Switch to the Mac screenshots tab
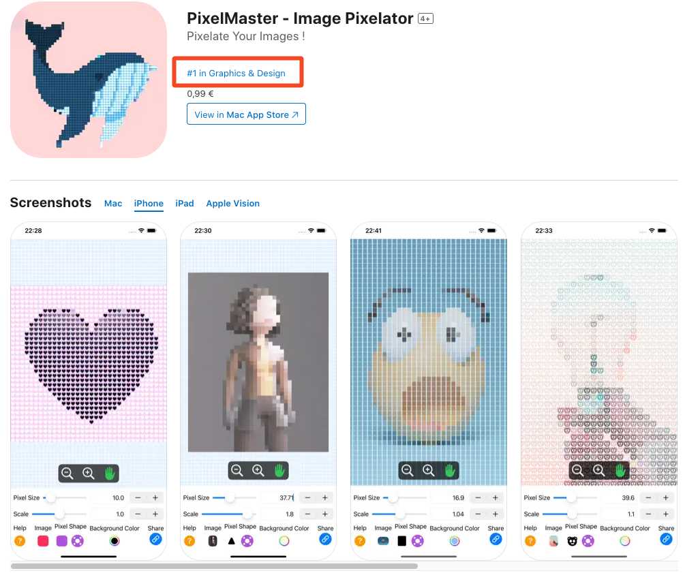 point(113,204)
